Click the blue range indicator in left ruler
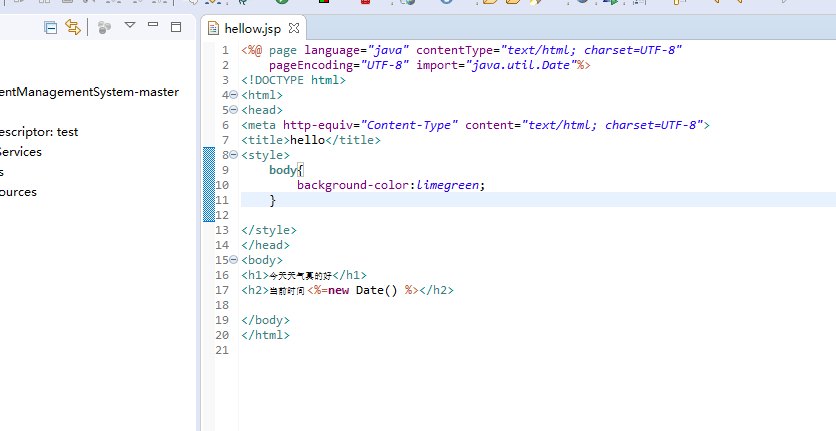The height and width of the screenshot is (431, 836). tap(209, 185)
